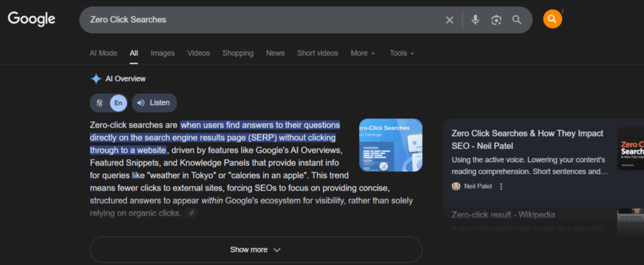The height and width of the screenshot is (265, 644).
Task: Switch AI Overview language to Hindi
Action: click(x=100, y=103)
